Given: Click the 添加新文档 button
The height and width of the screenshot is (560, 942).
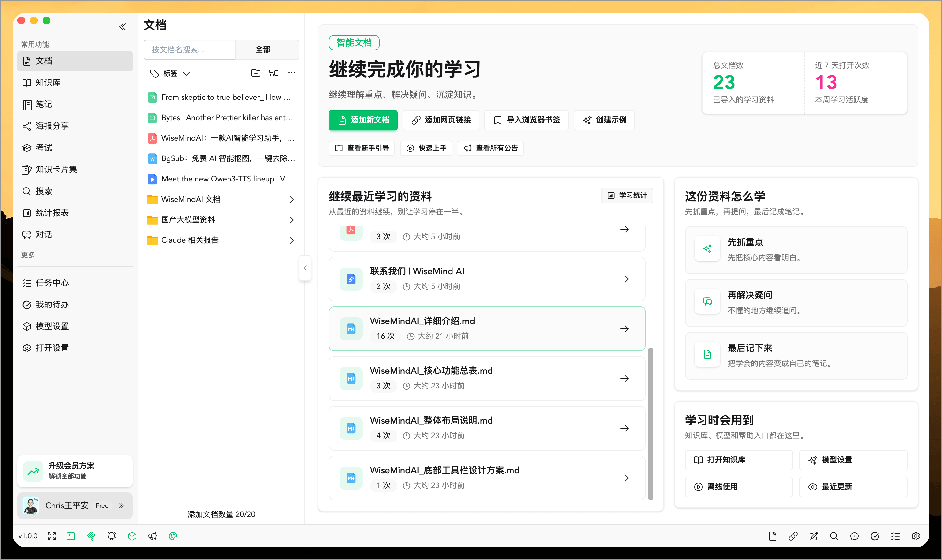Looking at the screenshot, I should [x=363, y=120].
